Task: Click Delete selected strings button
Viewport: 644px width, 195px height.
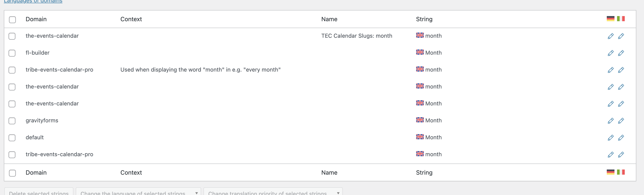Action: (x=39, y=192)
